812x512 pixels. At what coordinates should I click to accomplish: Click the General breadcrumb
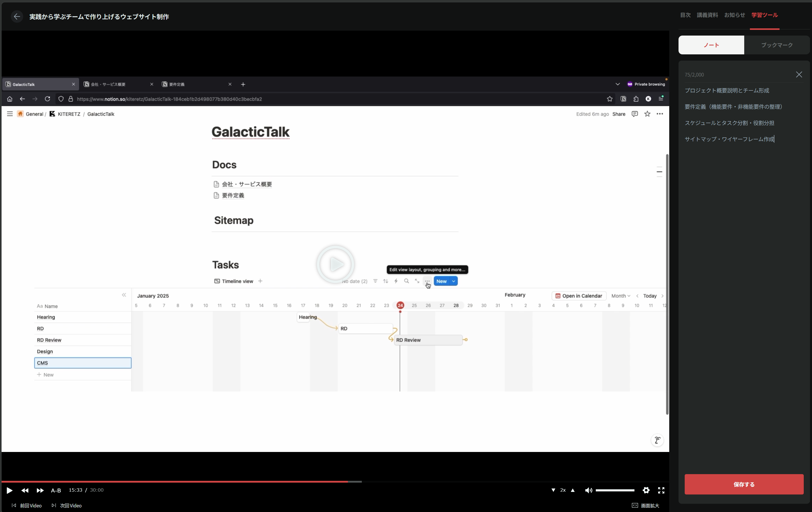[x=31, y=114]
